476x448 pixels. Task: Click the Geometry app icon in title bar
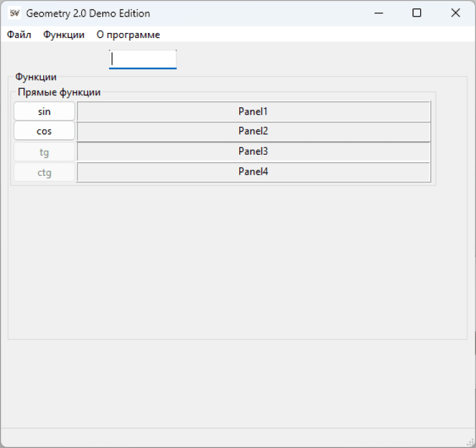(14, 13)
